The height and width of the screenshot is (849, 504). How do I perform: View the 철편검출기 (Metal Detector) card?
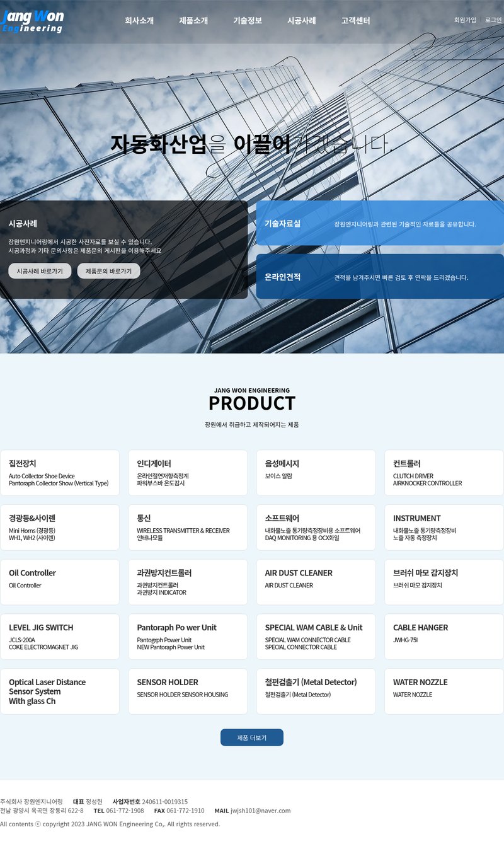tap(316, 691)
